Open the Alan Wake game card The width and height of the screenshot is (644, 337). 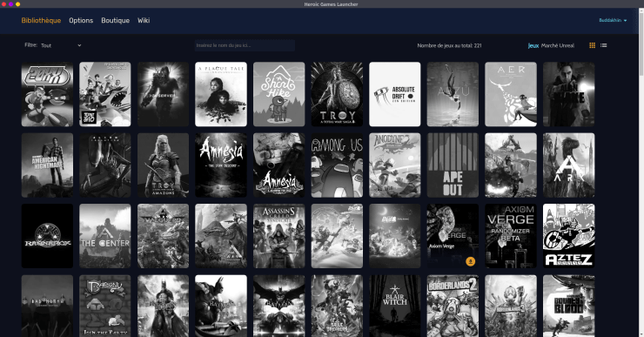(568, 94)
